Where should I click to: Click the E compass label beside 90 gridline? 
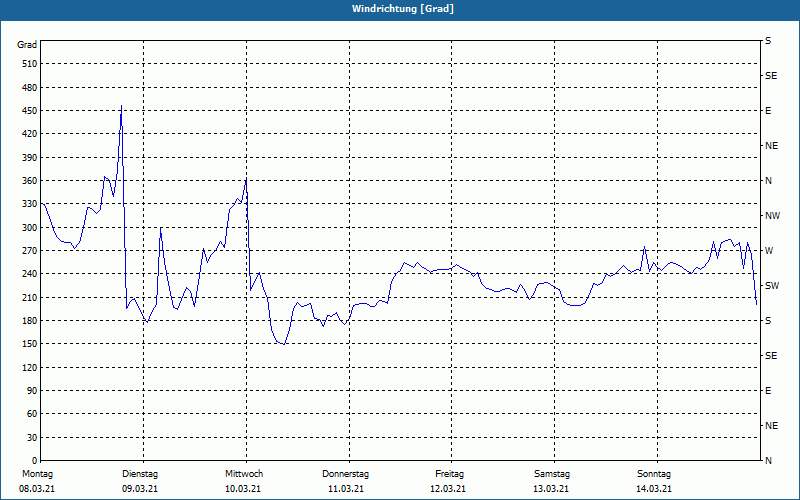coord(768,391)
